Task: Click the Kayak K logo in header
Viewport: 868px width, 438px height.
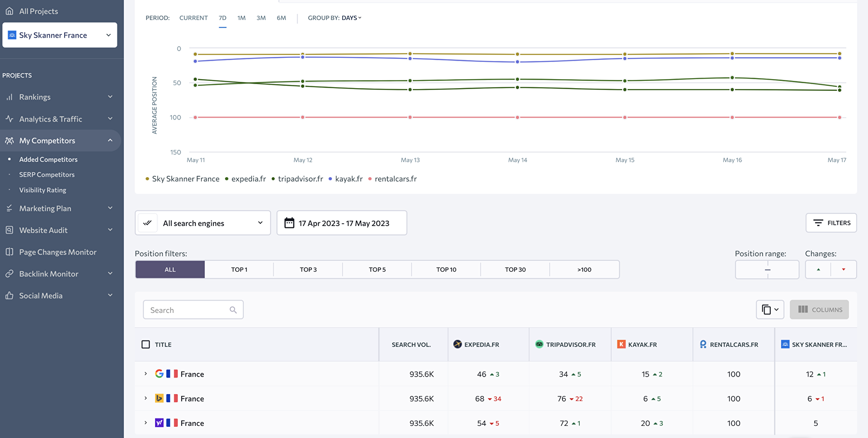Action: pyautogui.click(x=621, y=344)
